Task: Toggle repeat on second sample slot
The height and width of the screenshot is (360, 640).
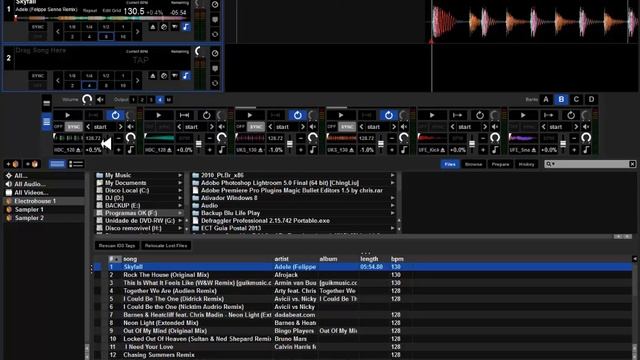Action: [207, 115]
